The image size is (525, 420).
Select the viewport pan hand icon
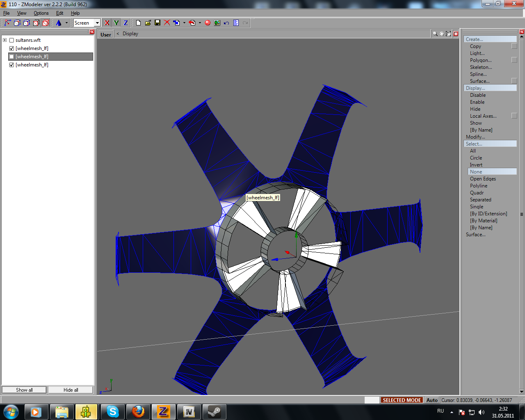442,34
